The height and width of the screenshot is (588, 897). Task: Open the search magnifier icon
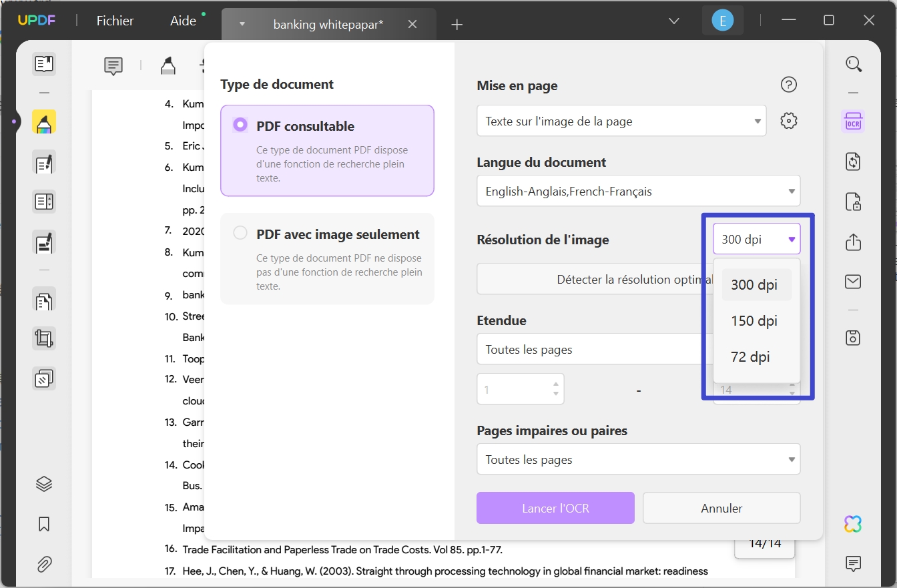click(x=854, y=63)
